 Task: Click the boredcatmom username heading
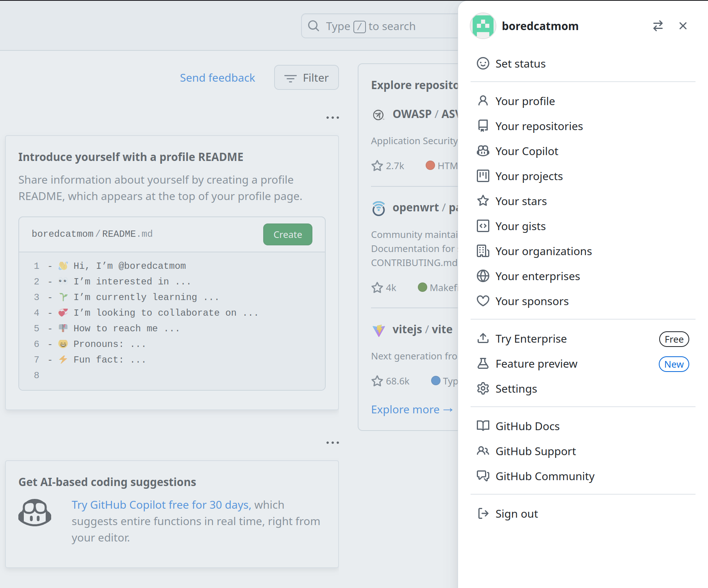540,26
